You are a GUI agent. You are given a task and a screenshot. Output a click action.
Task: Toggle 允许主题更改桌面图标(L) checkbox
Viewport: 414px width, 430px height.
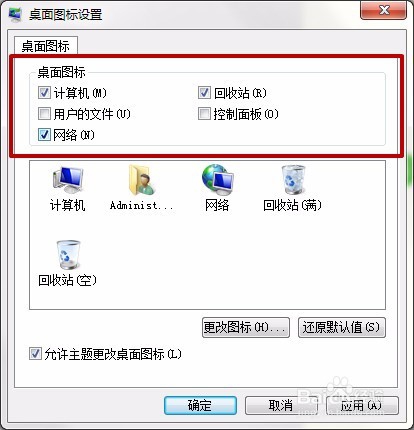click(x=35, y=354)
